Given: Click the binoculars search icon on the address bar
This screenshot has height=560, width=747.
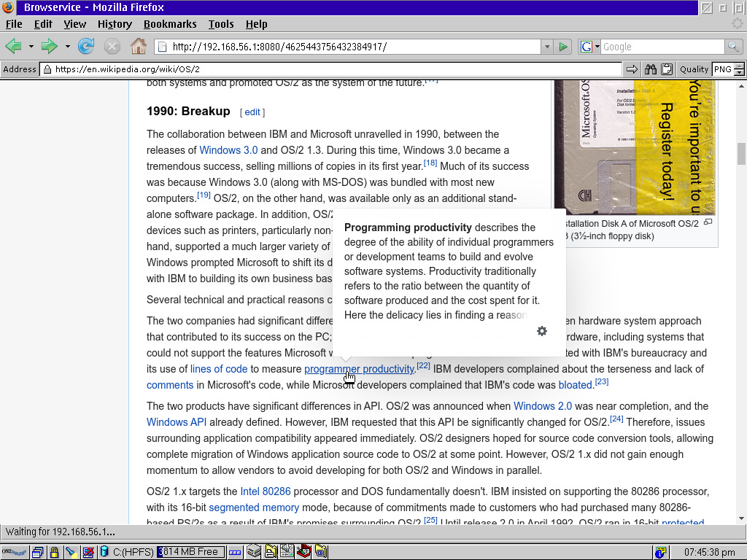Looking at the screenshot, I should point(650,69).
